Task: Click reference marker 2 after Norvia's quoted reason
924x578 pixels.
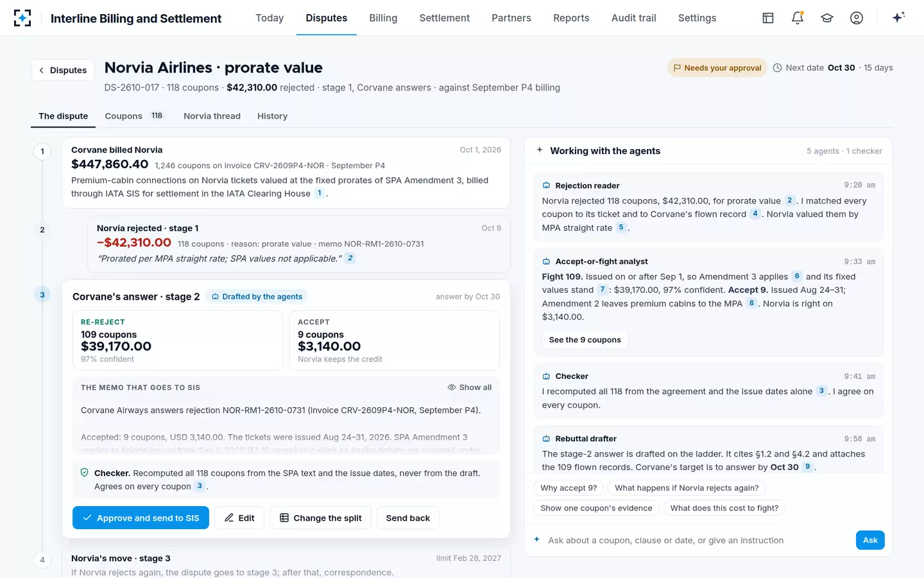Action: [x=350, y=258]
